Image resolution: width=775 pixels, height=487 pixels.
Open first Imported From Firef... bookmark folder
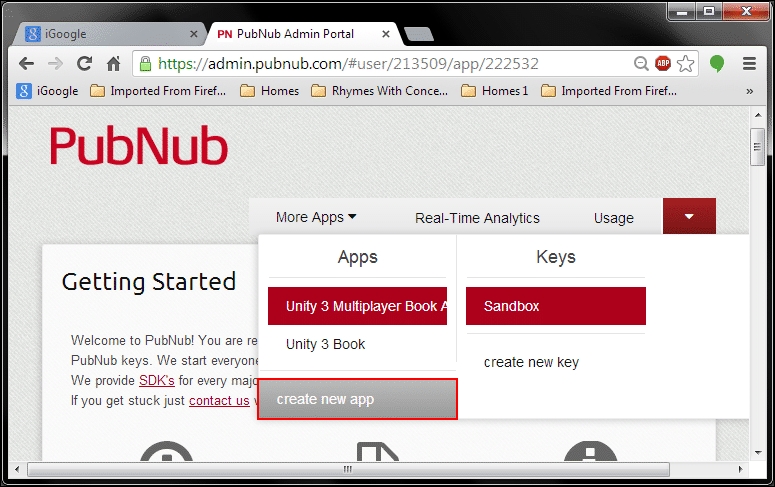[x=158, y=91]
